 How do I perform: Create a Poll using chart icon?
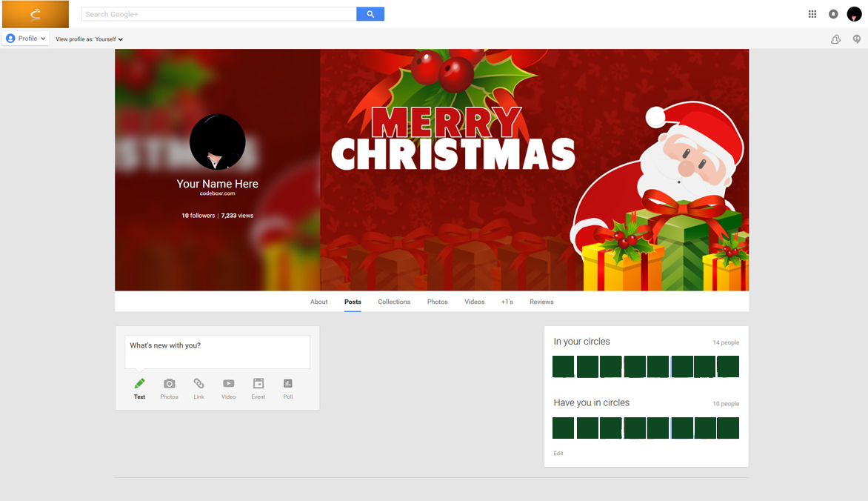(288, 383)
